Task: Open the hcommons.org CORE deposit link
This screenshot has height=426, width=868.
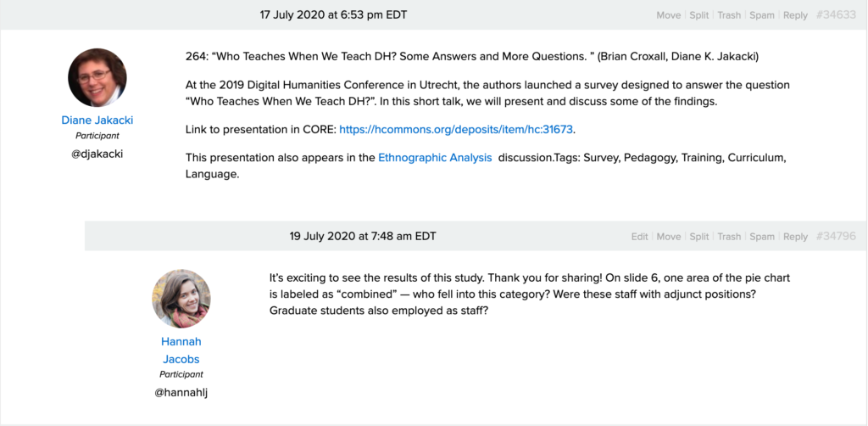Action: tap(457, 131)
